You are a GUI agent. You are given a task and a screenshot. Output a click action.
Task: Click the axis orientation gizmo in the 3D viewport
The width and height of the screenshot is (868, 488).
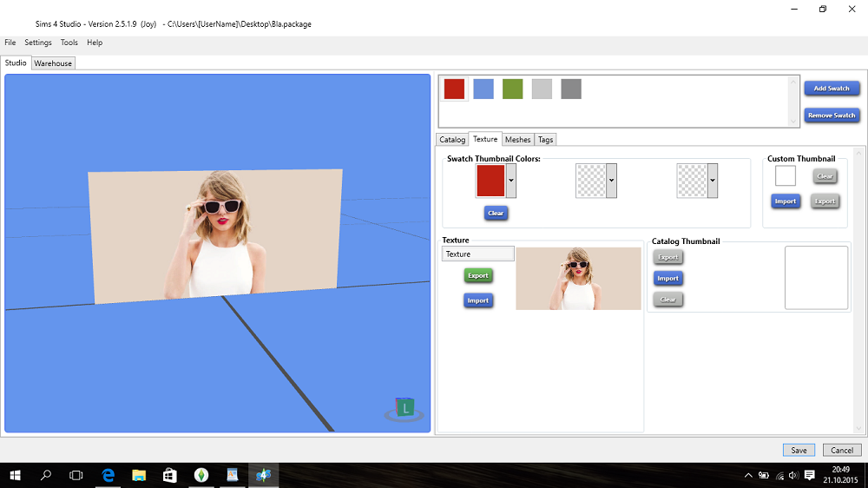coord(404,407)
